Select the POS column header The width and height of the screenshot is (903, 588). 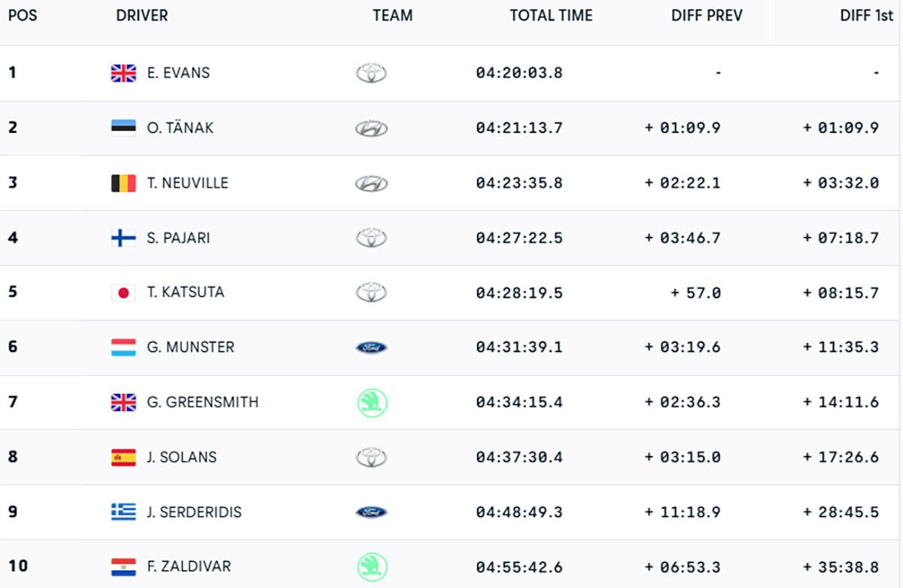pyautogui.click(x=23, y=16)
